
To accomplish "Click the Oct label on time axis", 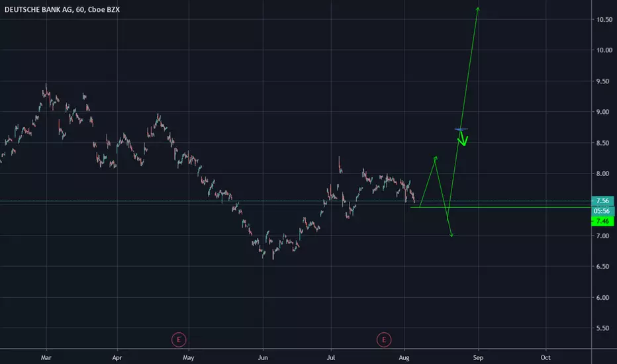I will coord(546,357).
